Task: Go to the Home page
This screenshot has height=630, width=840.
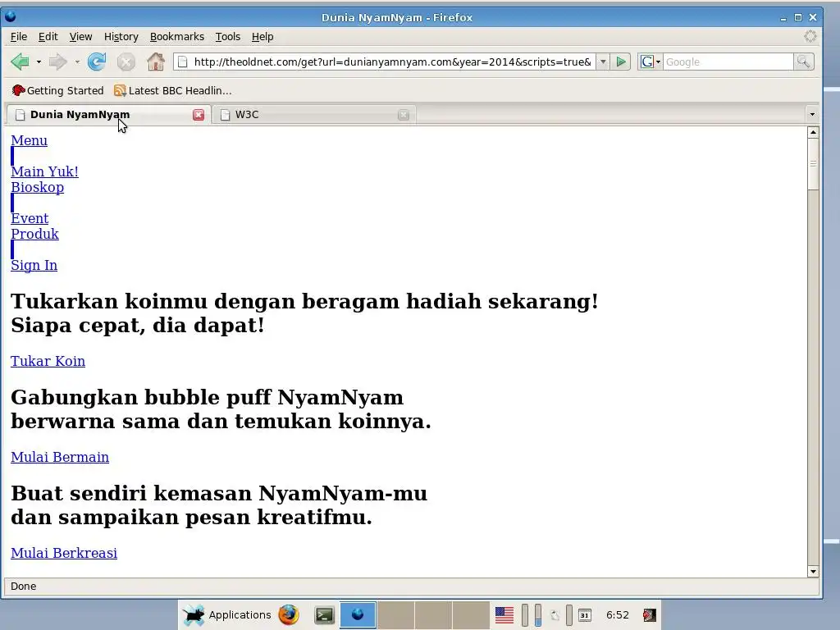Action: 156,62
